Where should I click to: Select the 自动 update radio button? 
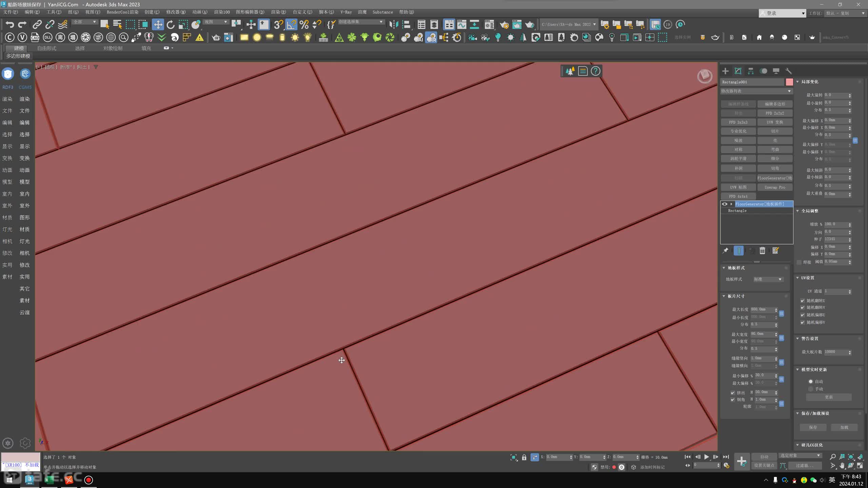(x=811, y=382)
